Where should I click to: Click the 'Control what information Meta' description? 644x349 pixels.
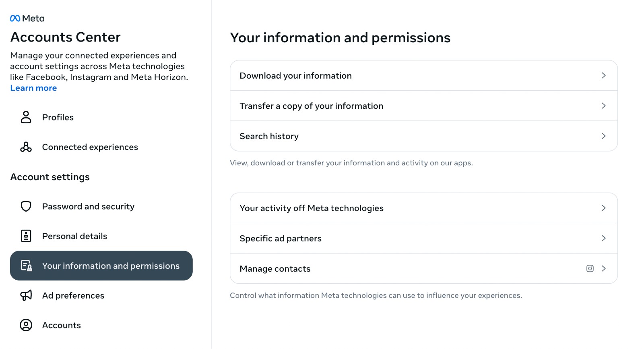pos(376,295)
